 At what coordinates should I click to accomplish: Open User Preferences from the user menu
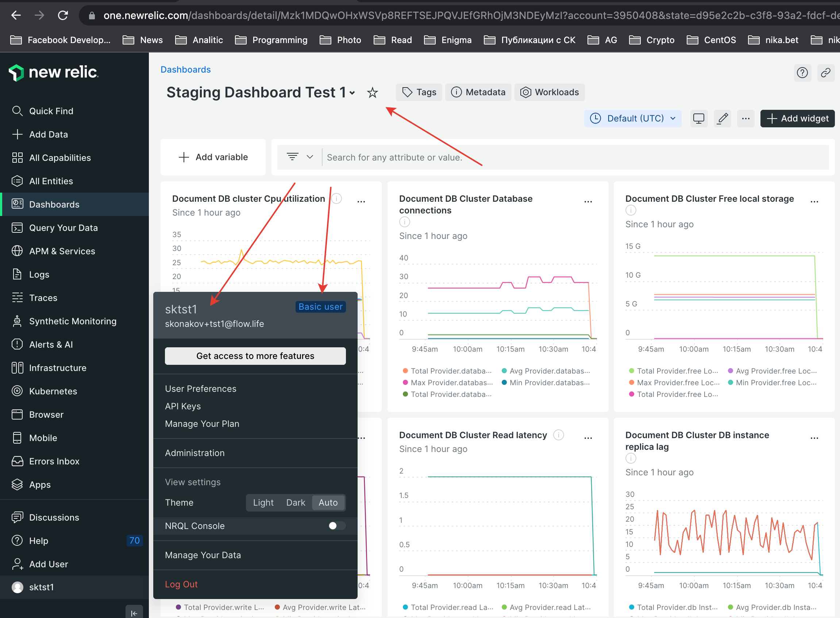pos(201,389)
